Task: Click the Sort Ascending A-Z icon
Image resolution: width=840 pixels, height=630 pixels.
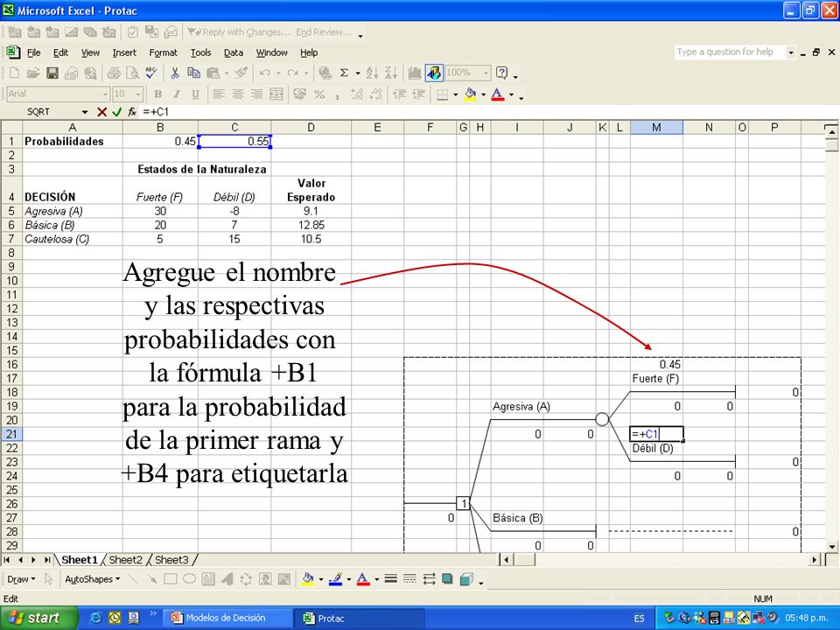Action: click(373, 73)
